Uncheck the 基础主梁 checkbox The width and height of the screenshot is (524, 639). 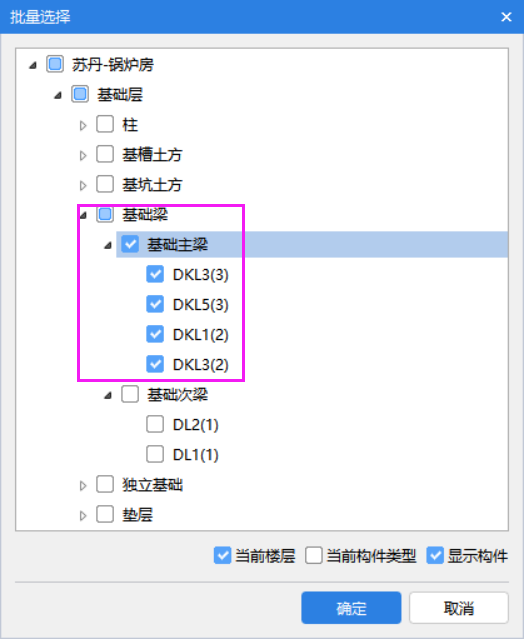tap(130, 244)
